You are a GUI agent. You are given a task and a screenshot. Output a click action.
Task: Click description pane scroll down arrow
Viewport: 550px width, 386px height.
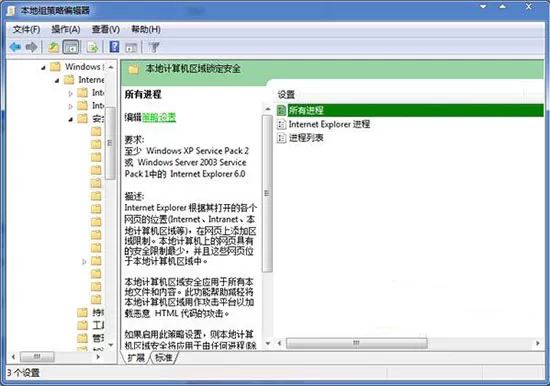pyautogui.click(x=268, y=343)
